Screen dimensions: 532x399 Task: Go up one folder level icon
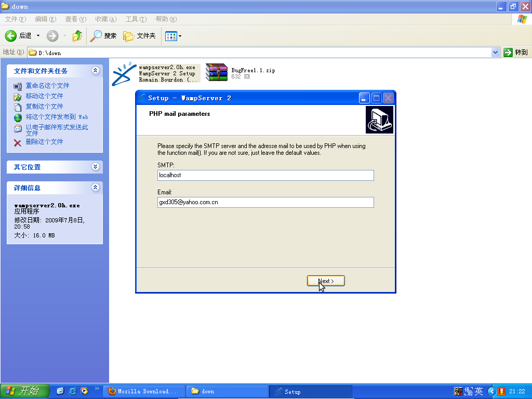click(x=77, y=36)
